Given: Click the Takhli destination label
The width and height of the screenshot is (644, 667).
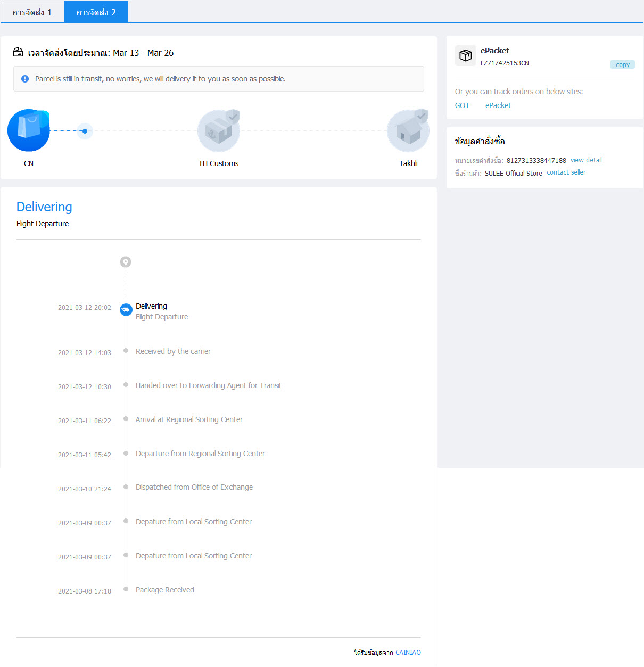Looking at the screenshot, I should pos(408,163).
